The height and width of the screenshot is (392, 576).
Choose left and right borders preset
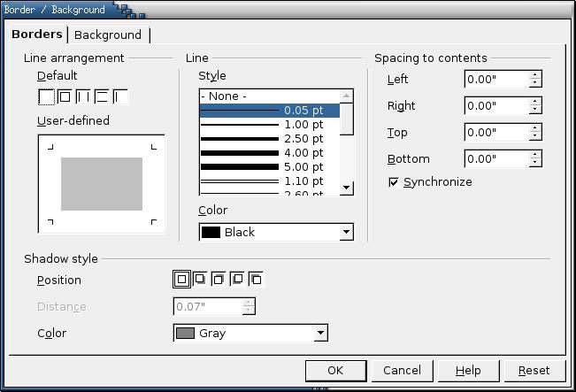click(83, 96)
